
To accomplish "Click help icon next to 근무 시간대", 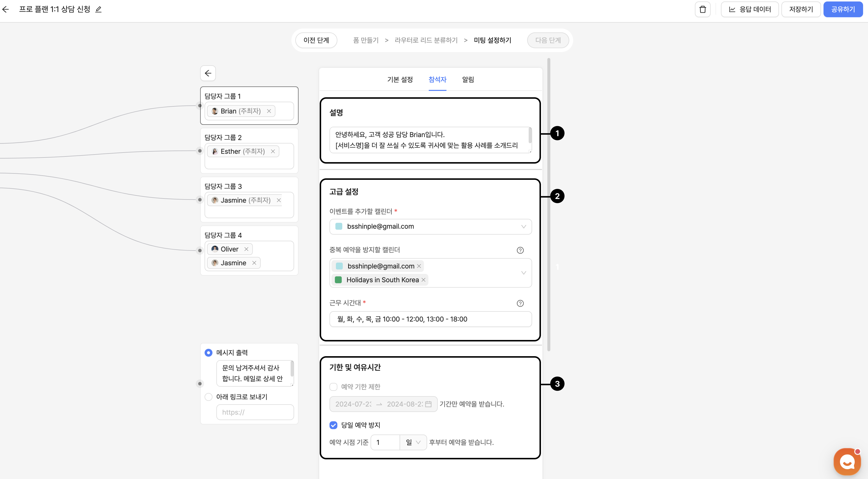I will pyautogui.click(x=520, y=303).
